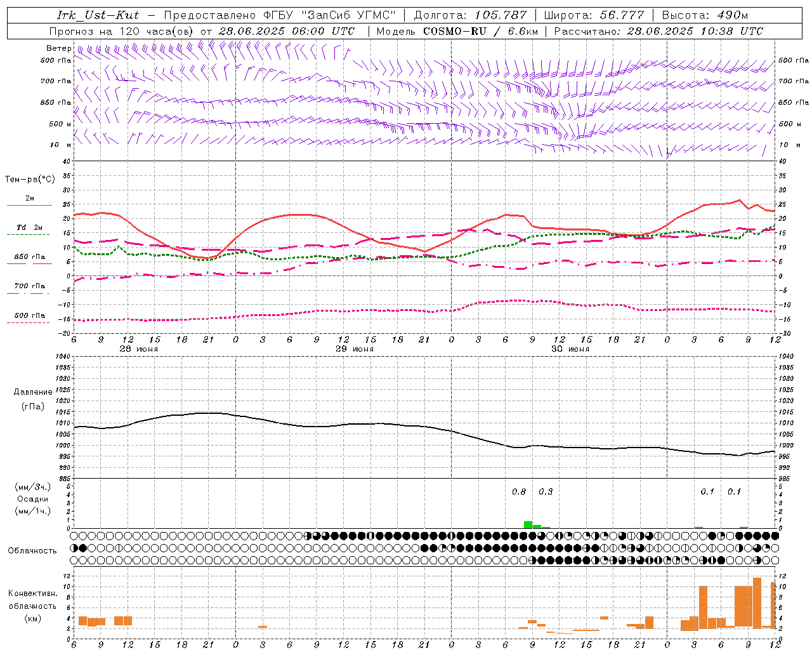
Task: Click the 850 гПа temperature legend line sample
Action: (x=29, y=263)
